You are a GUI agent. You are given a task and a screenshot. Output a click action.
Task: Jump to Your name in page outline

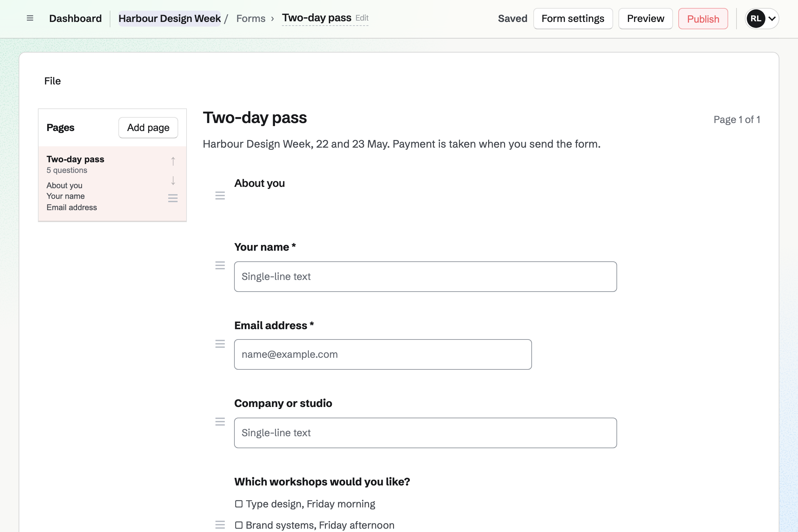[x=66, y=196]
